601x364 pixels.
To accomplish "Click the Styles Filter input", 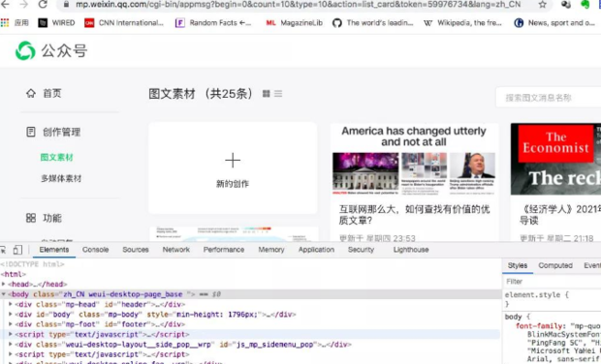I will coord(552,282).
